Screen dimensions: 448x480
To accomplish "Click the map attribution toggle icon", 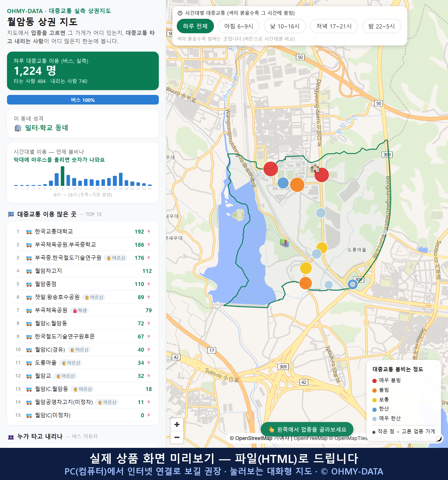I will 438,438.
